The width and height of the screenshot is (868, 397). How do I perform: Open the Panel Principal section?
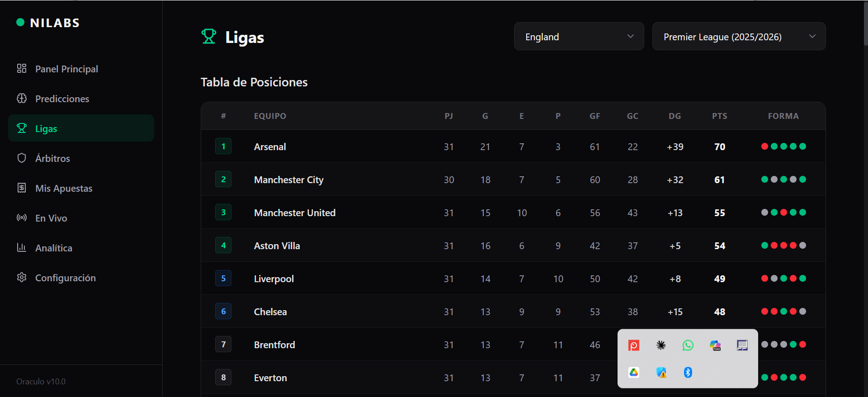click(x=66, y=69)
